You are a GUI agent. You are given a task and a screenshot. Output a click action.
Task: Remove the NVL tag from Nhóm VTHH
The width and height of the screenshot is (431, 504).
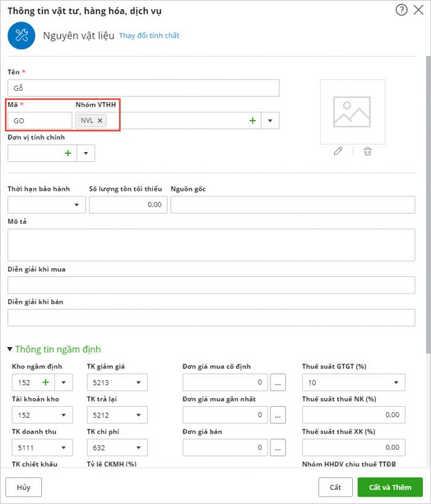click(100, 121)
